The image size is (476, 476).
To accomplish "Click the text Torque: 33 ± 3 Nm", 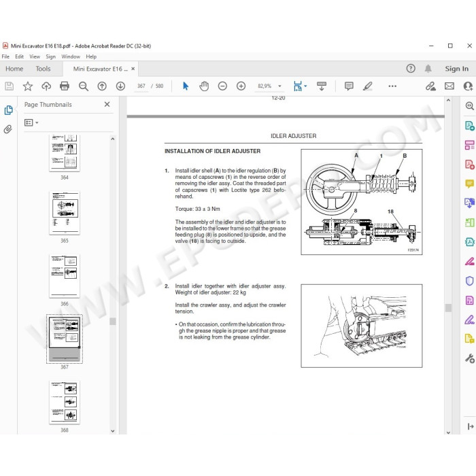I will click(x=198, y=209).
